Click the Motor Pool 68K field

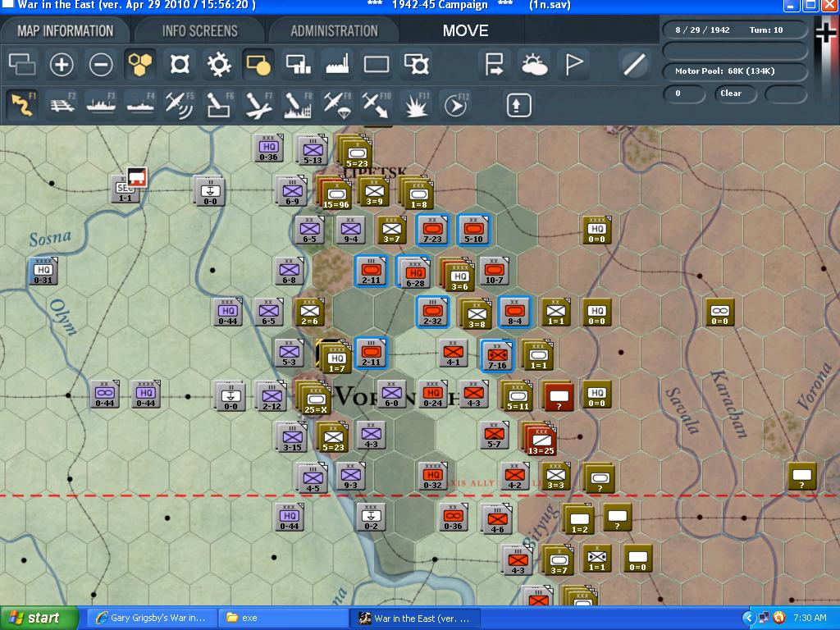[734, 71]
